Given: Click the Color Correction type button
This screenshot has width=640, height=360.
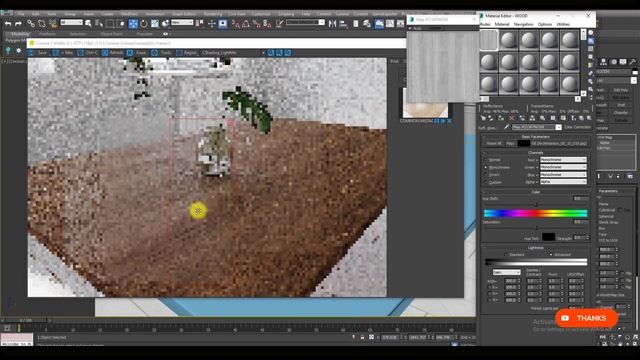Looking at the screenshot, I should pos(577,127).
